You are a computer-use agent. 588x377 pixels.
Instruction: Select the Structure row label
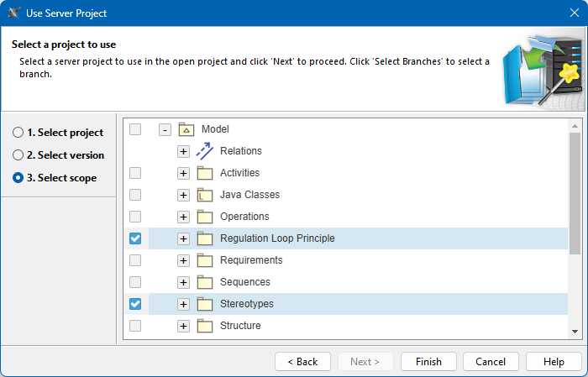pos(240,326)
